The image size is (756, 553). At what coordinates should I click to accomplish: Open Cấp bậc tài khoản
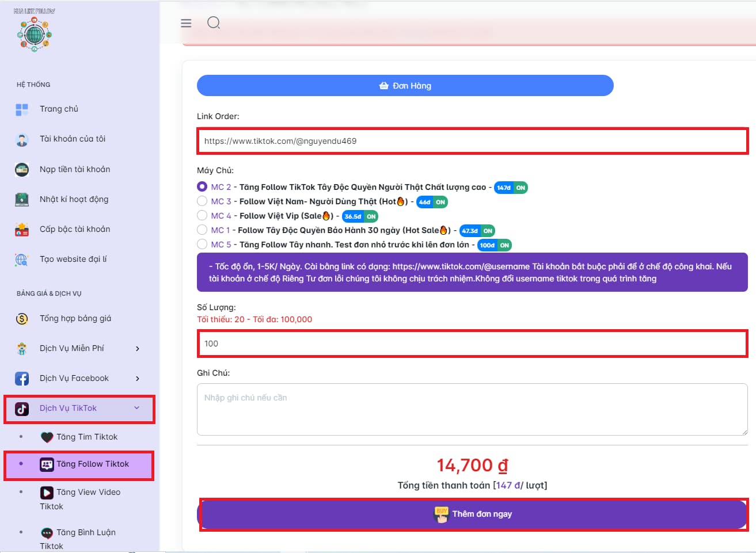click(75, 229)
